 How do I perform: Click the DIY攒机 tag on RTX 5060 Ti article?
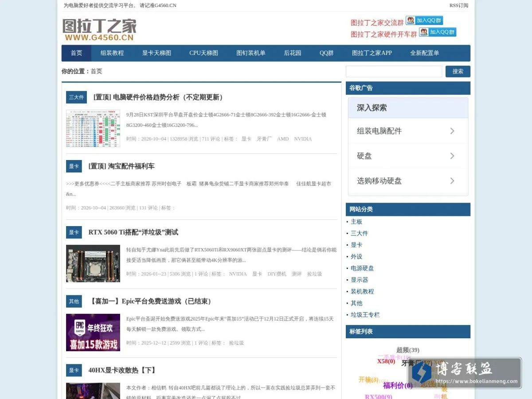[277, 274]
